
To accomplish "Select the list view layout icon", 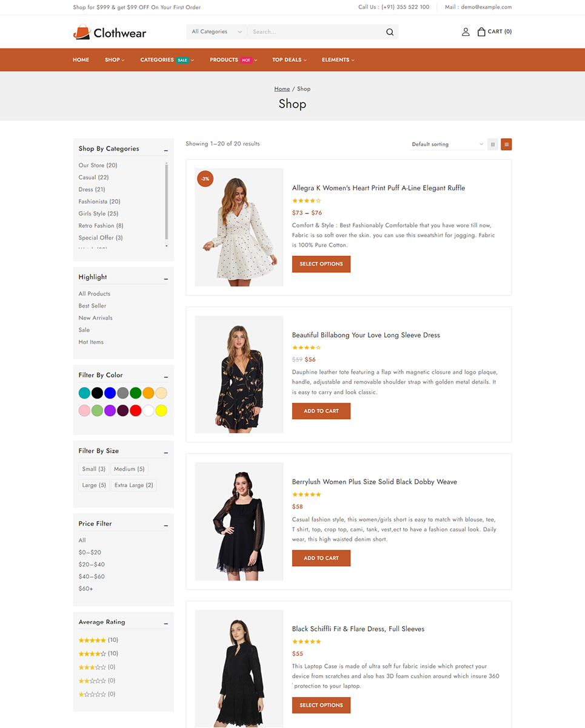I will 506,144.
